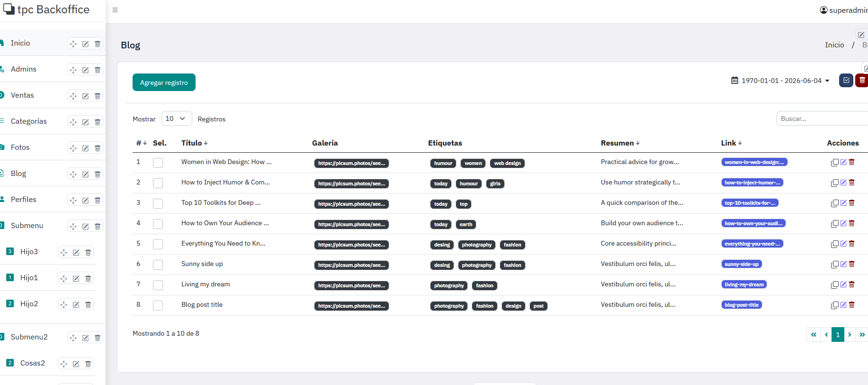This screenshot has height=385, width=868.
Task: Toggle the sidebar hamburger menu
Action: tap(115, 10)
